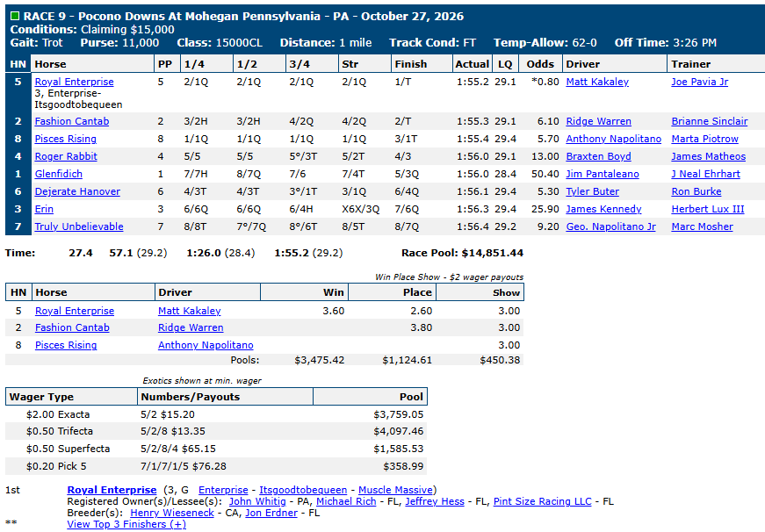View driver Braxten Boyd profile

598,156
